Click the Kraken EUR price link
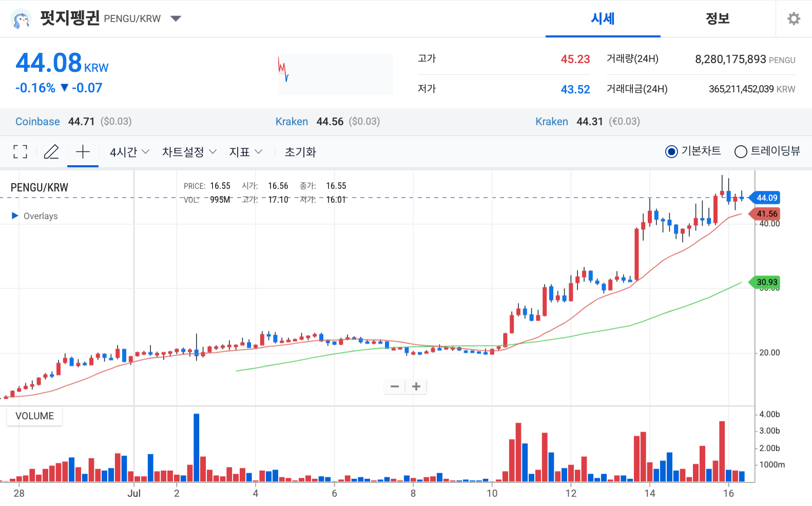Viewport: 812px width, 506px height. point(552,122)
